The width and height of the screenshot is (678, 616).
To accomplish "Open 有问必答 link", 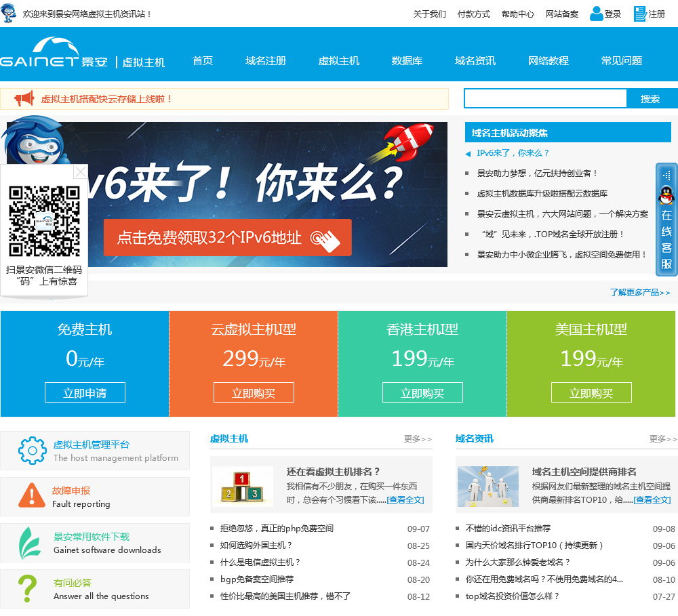I will coord(73,583).
